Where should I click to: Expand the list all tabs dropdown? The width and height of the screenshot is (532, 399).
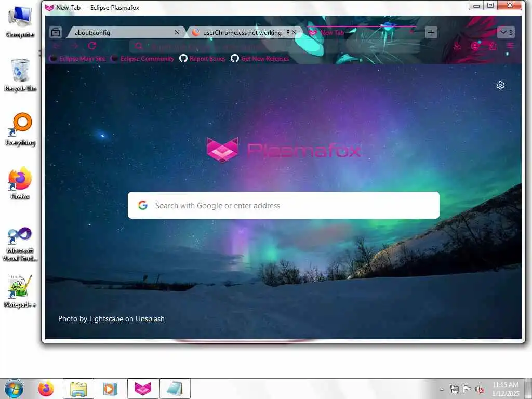click(x=506, y=33)
